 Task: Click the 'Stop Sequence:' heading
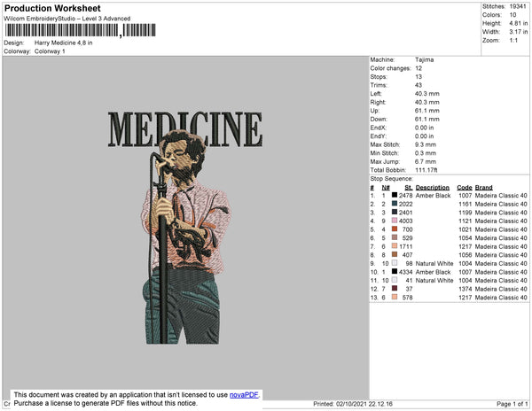[x=392, y=179]
